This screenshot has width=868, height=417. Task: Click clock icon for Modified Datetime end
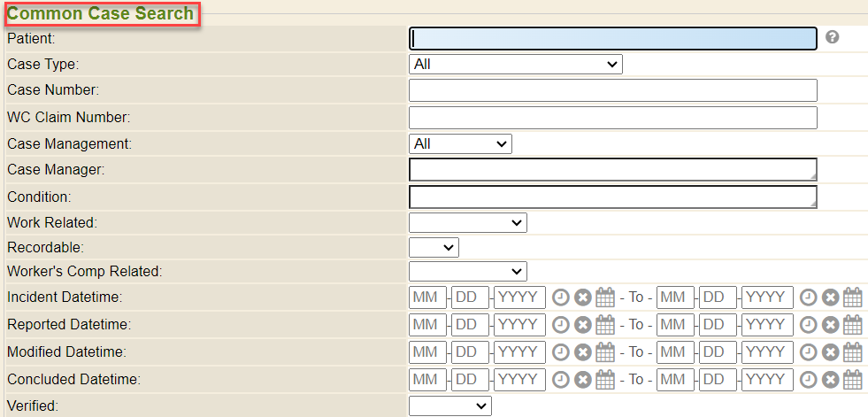(x=809, y=352)
